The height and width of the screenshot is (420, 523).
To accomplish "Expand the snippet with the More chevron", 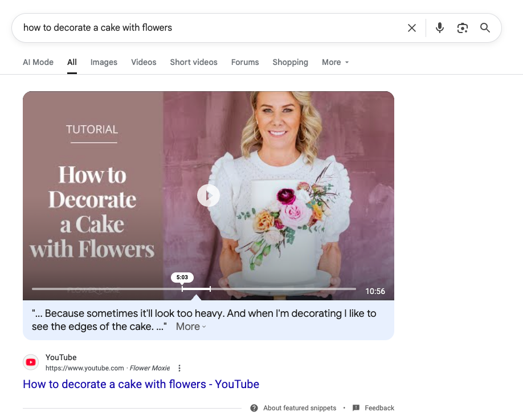I will point(190,326).
